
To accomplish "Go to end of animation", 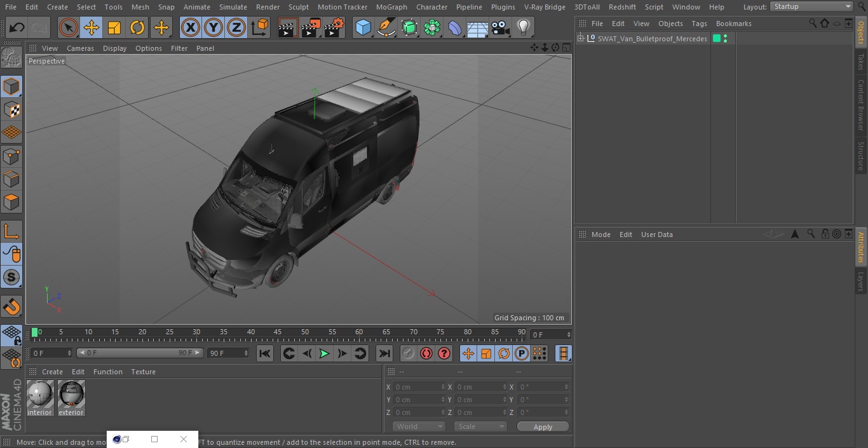I will [x=384, y=354].
